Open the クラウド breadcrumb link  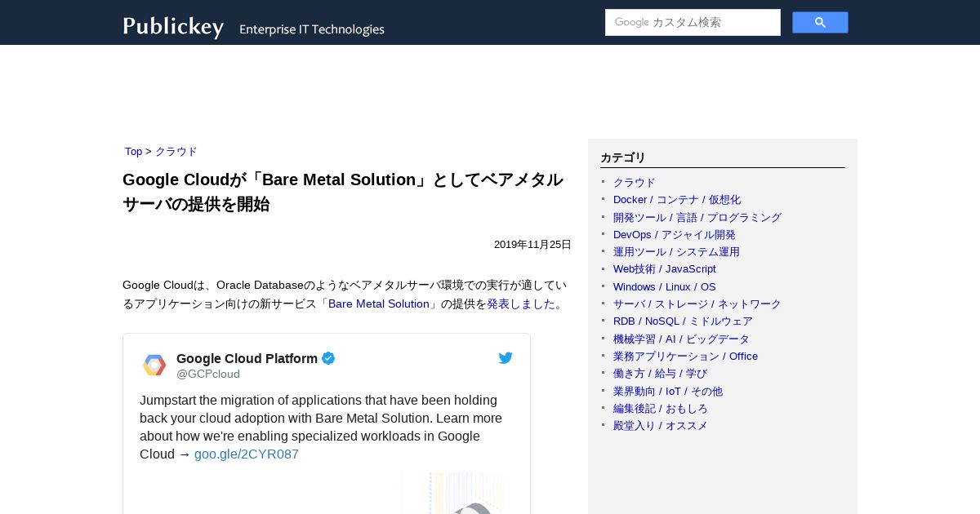[x=176, y=152]
